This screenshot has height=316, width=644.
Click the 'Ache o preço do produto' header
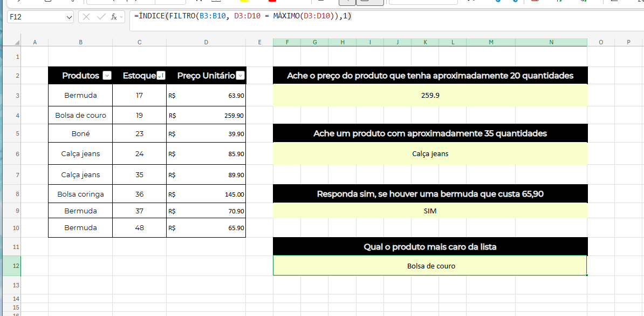click(x=430, y=76)
